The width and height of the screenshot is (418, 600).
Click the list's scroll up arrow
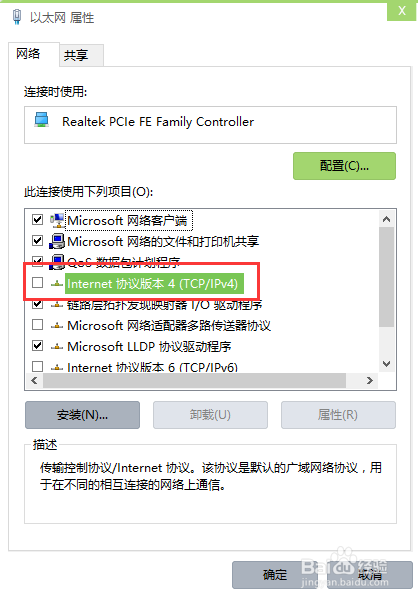[x=387, y=219]
